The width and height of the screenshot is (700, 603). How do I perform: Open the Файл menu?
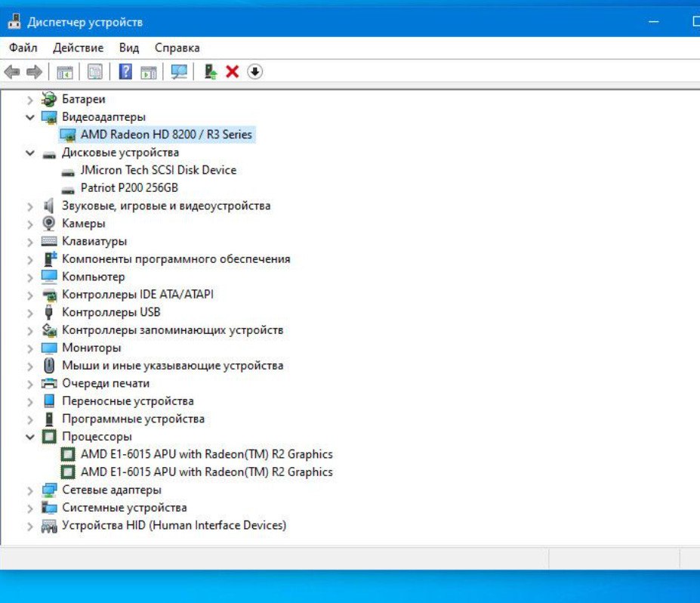click(23, 48)
